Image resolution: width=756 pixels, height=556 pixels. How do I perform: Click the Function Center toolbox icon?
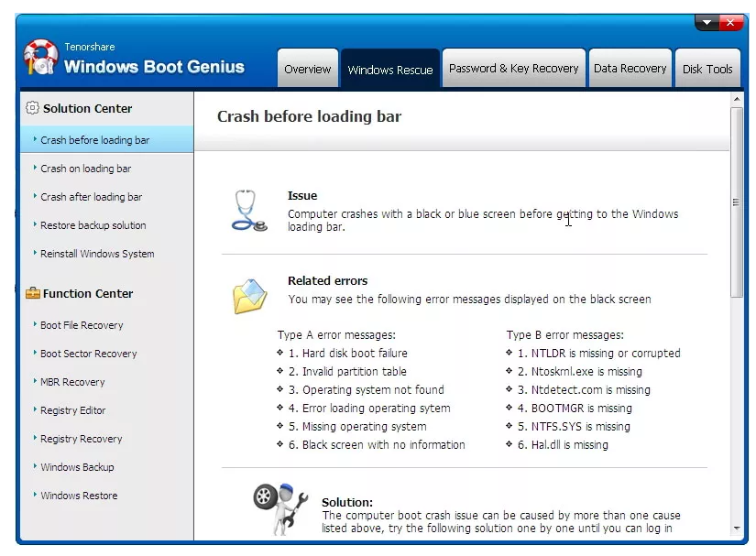pos(32,294)
